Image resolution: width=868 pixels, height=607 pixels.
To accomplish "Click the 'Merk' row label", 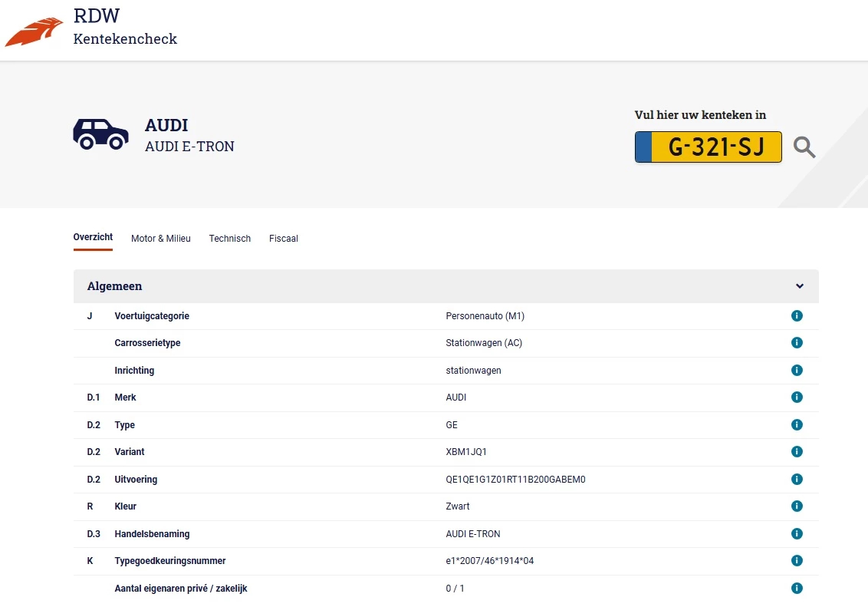I will [125, 397].
